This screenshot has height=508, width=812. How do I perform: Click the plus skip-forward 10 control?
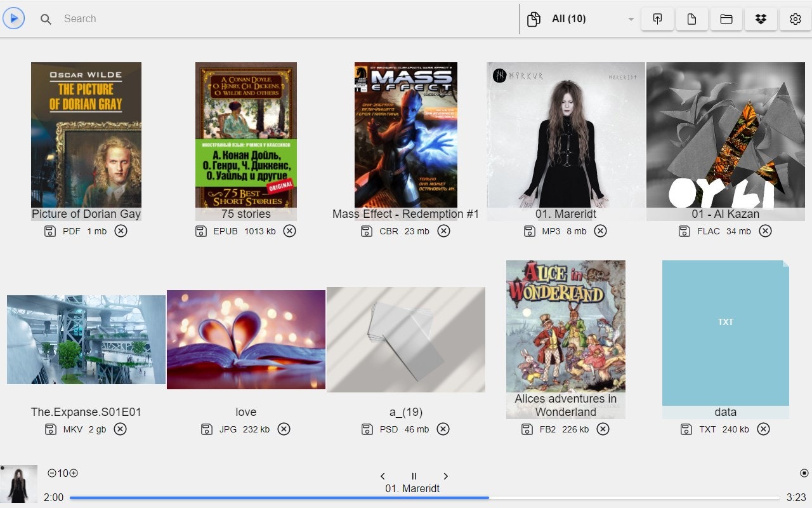click(74, 473)
